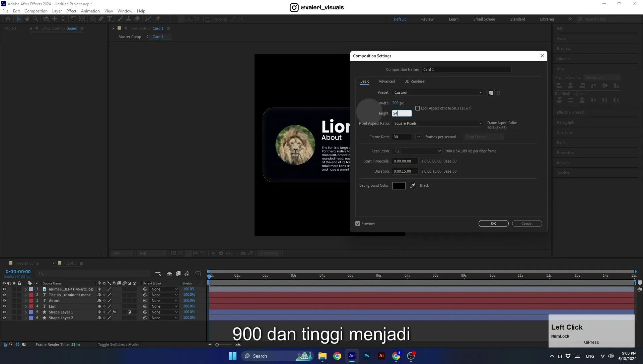
Task: Hide Shape Layer 1
Action: (x=4, y=312)
